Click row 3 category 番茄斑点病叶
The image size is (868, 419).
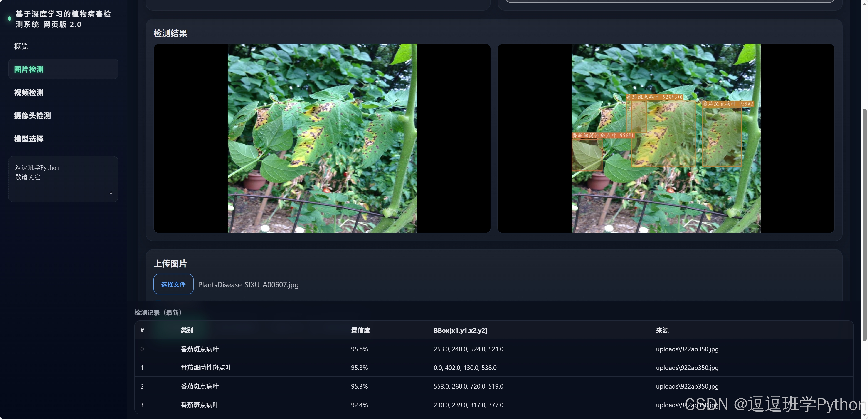(x=200, y=404)
